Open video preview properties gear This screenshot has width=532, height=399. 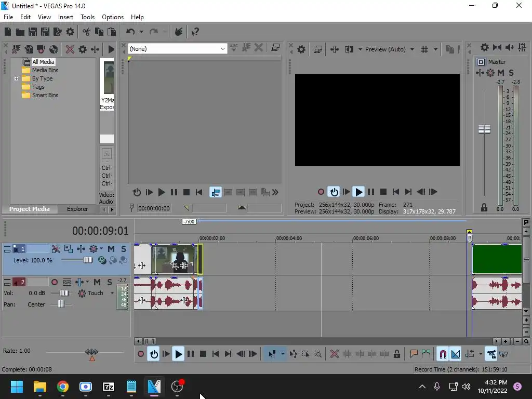pyautogui.click(x=301, y=49)
